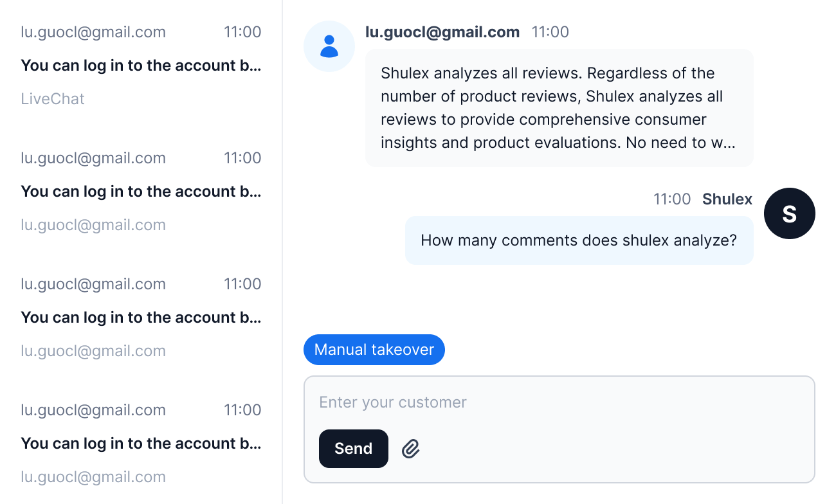The height and width of the screenshot is (504, 836).
Task: Open the second conversation in the list
Action: (141, 192)
